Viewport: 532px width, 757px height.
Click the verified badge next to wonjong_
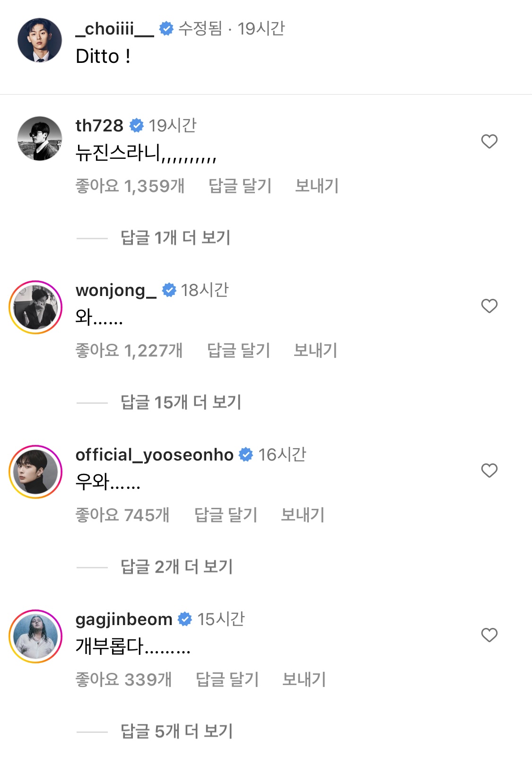(x=169, y=290)
